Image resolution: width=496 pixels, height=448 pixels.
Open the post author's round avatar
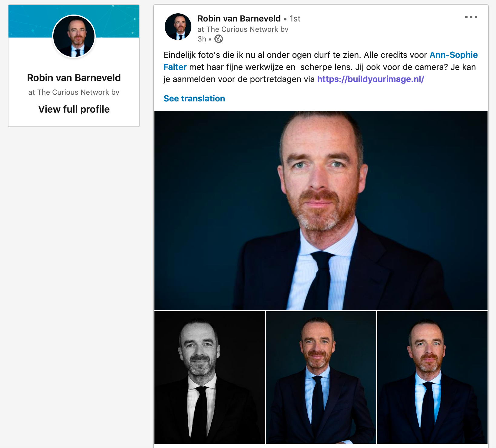[178, 27]
